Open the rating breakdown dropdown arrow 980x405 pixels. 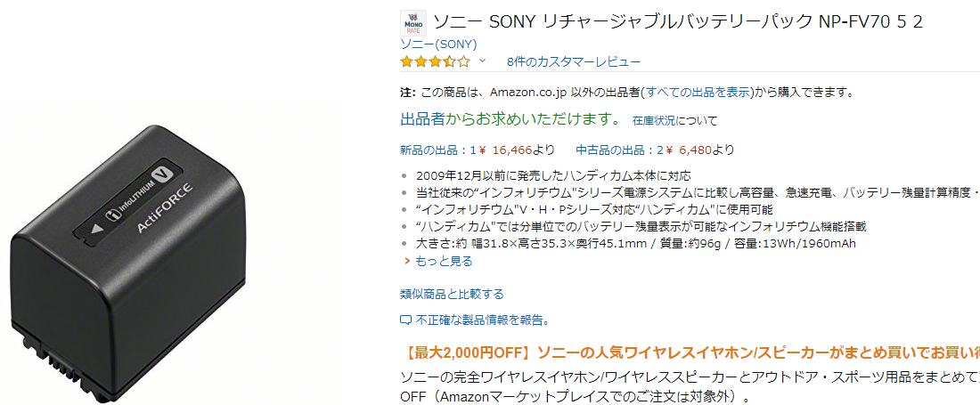pos(483,61)
